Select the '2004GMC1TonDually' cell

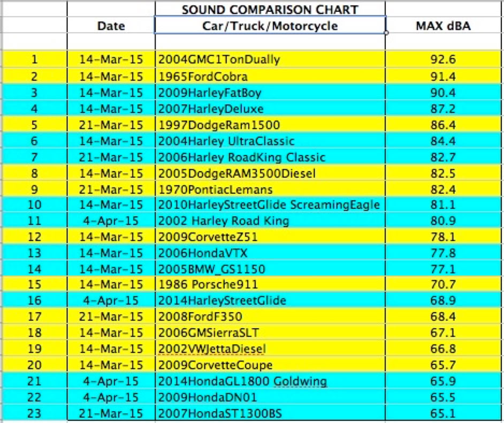click(x=270, y=59)
